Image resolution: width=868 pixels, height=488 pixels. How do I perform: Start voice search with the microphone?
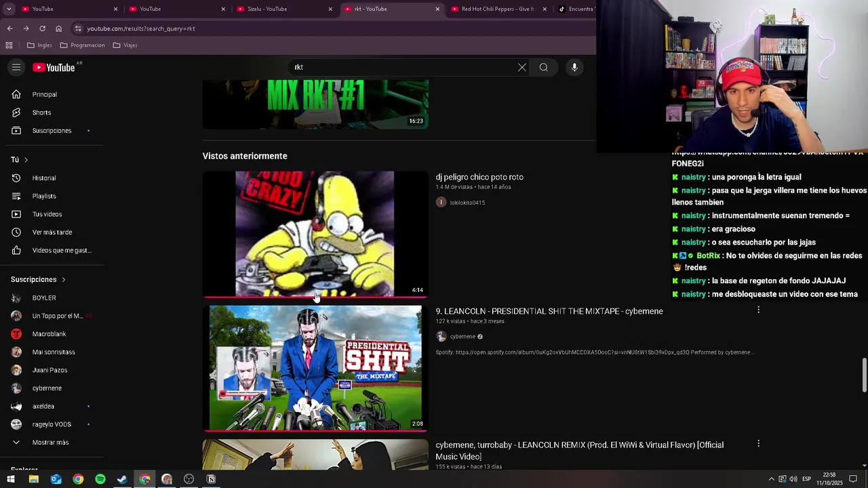tap(574, 67)
